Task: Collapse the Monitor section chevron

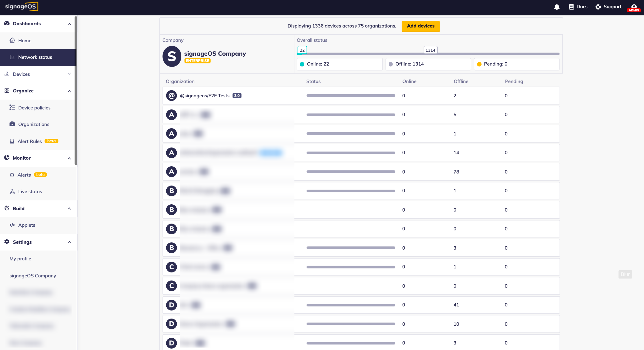Action: click(69, 158)
